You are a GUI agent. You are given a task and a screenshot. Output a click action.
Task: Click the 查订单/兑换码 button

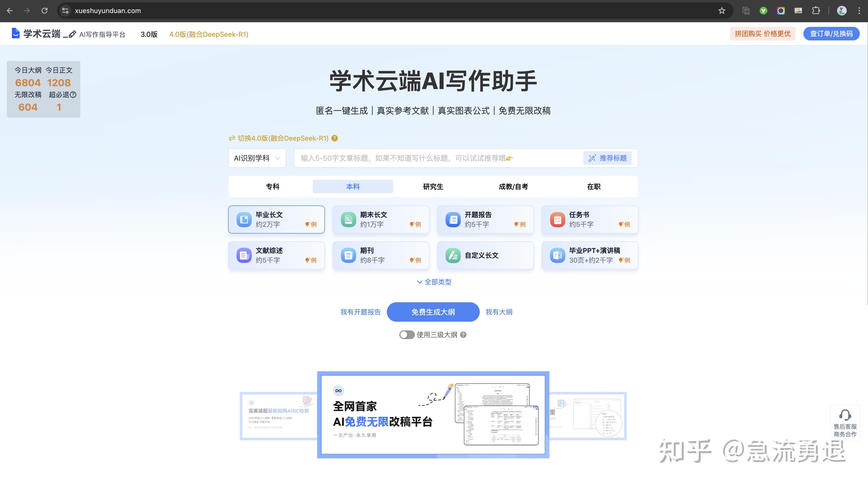pos(831,34)
